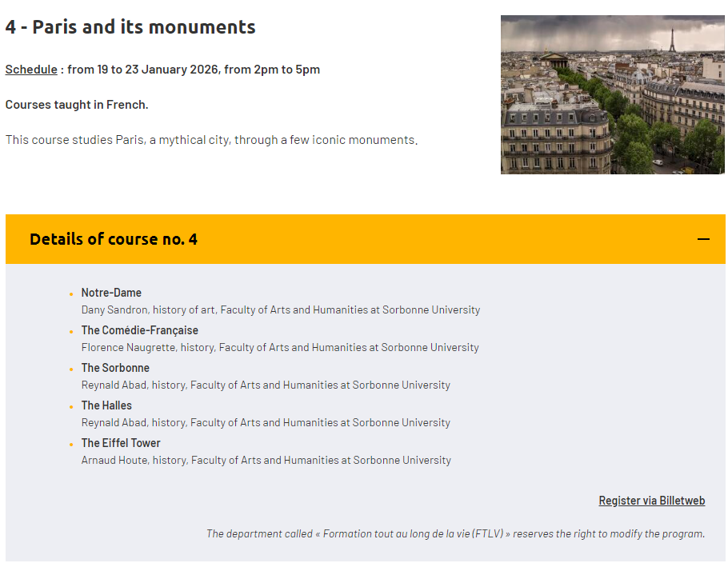Click the FTLV program disclaimer note
Image resolution: width=728 pixels, height=567 pixels.
(455, 534)
